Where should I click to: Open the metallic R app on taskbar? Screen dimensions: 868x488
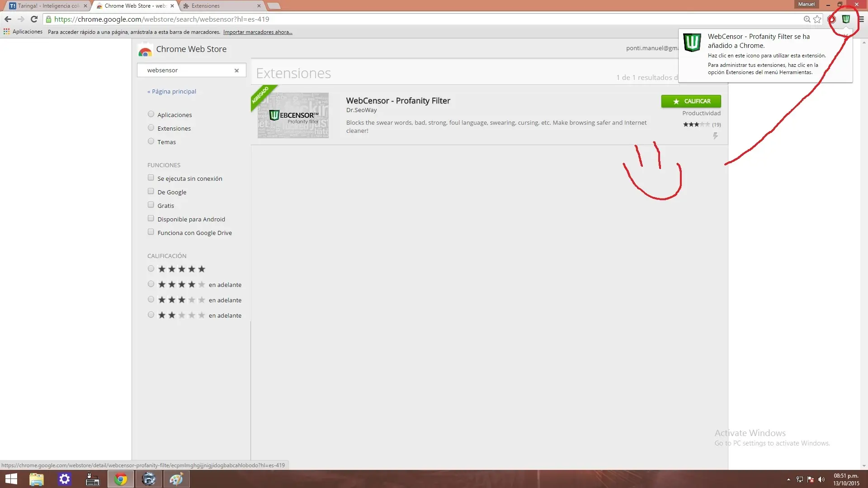[x=149, y=479]
